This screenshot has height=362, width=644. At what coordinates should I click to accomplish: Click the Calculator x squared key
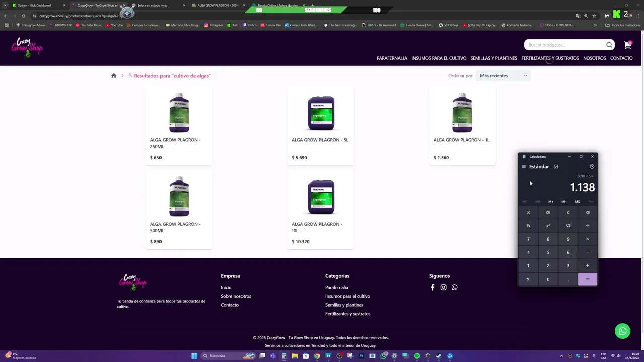point(548,226)
